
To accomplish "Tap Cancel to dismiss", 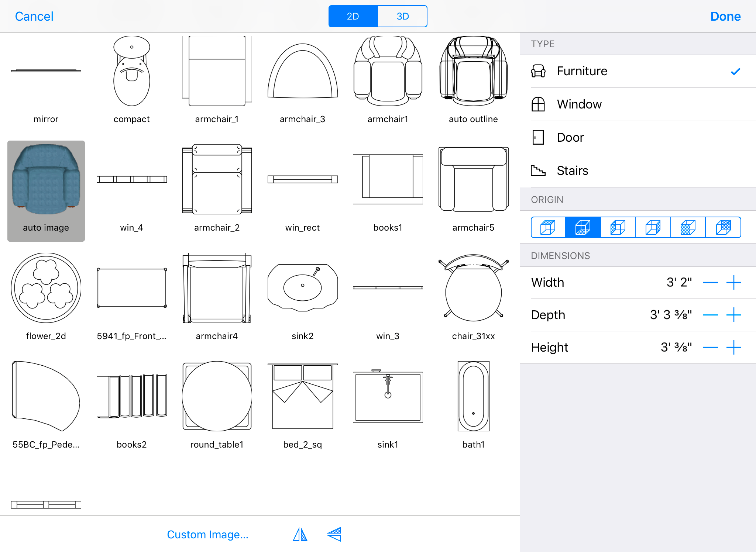I will point(34,16).
